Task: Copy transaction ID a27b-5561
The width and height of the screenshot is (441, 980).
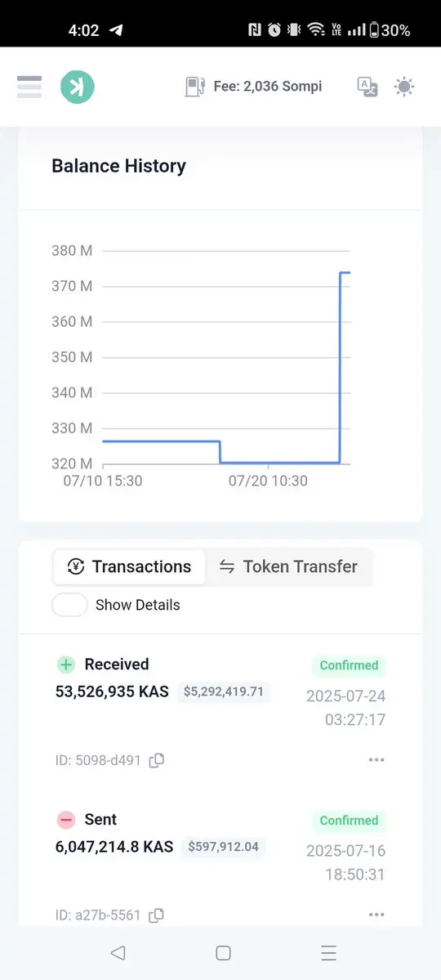Action: tap(156, 915)
